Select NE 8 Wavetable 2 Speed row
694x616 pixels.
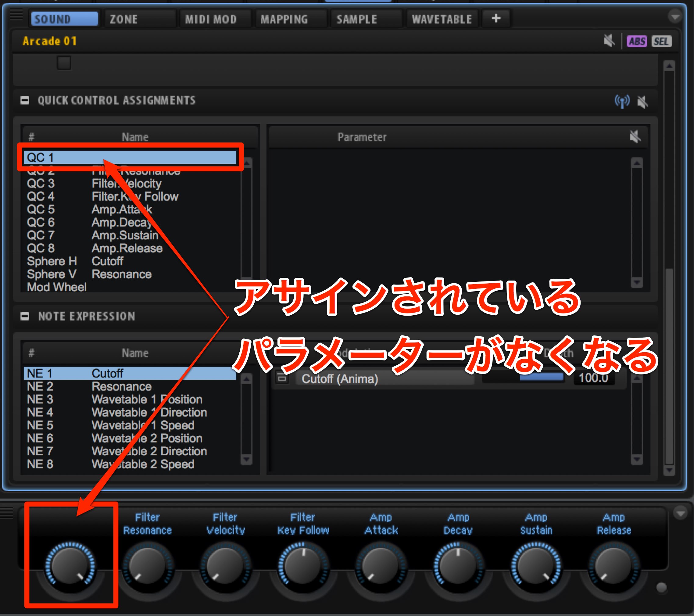pyautogui.click(x=130, y=464)
